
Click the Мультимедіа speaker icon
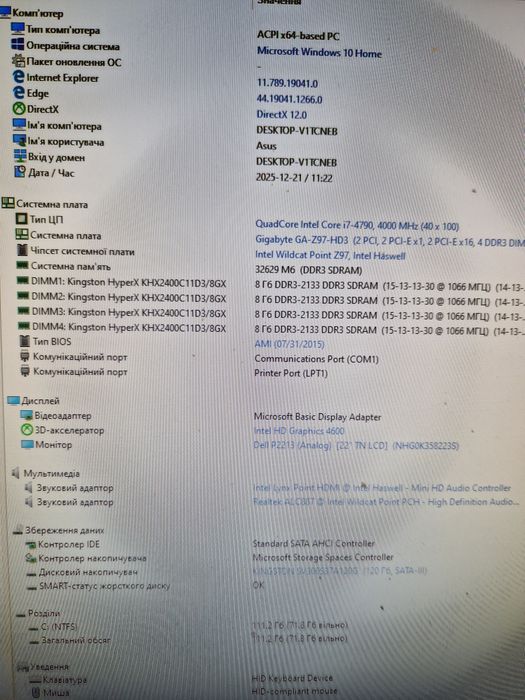tap(16, 473)
